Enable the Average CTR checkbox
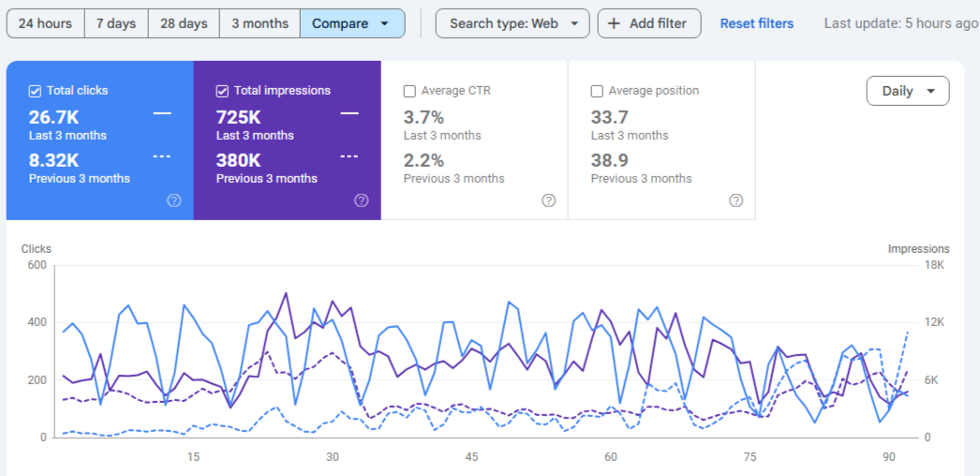Viewport: 980px width, 476px height. (409, 91)
